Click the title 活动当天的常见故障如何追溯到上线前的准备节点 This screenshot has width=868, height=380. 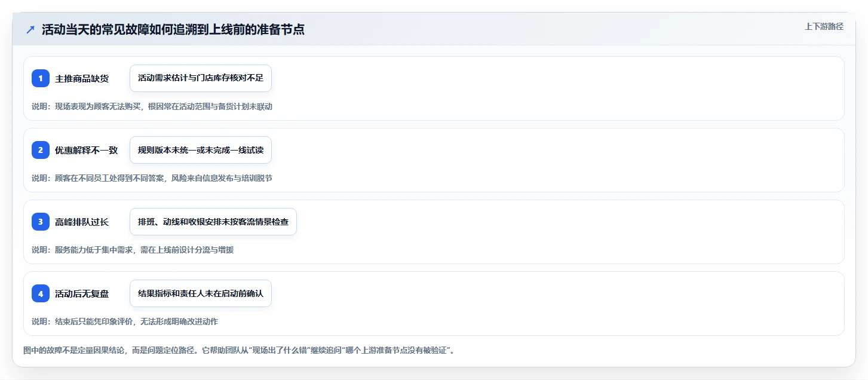click(x=173, y=30)
